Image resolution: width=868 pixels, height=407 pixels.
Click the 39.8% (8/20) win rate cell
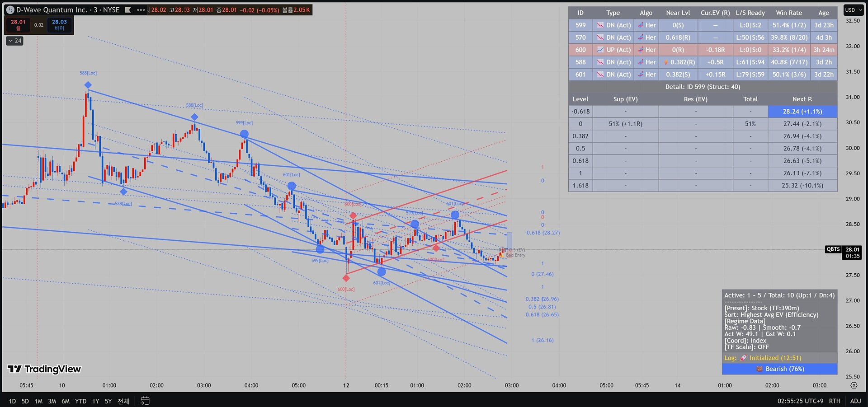[789, 37]
